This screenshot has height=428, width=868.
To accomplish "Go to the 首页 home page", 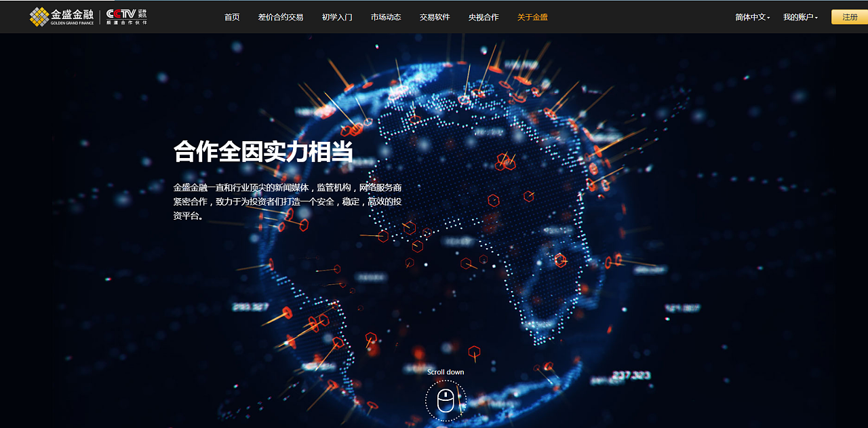I will pyautogui.click(x=232, y=17).
